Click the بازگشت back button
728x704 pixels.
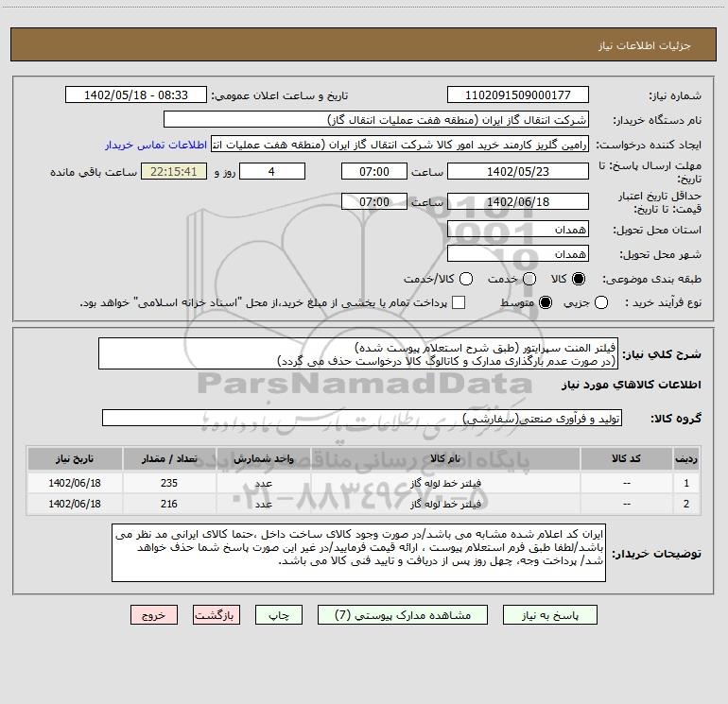point(217,615)
